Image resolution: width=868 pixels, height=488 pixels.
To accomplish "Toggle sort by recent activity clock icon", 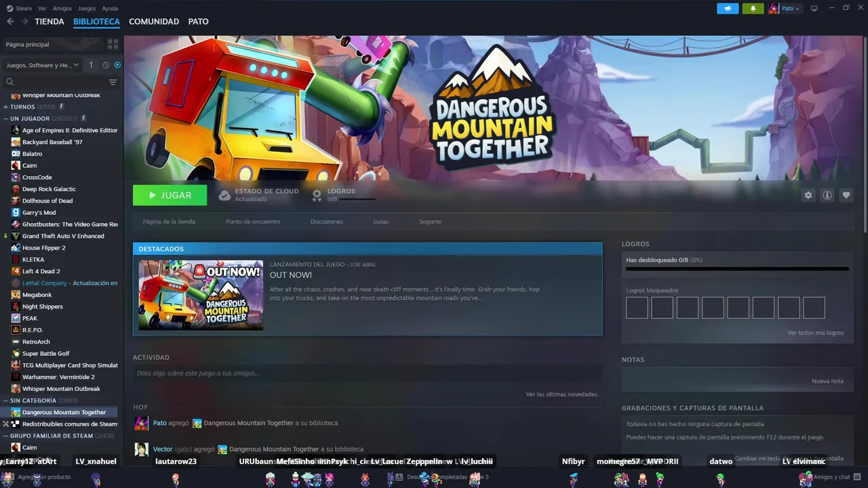I will [x=106, y=65].
